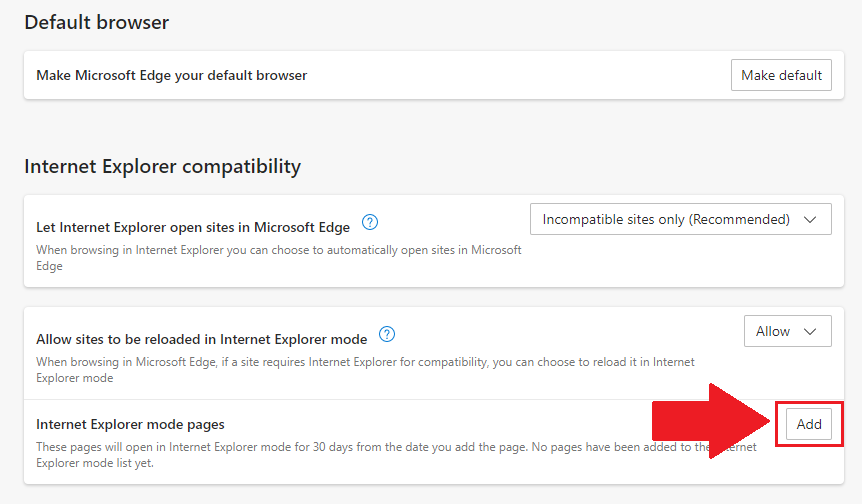Select 'Make Microsoft Edge your default browser' text
862x504 pixels.
(x=172, y=75)
